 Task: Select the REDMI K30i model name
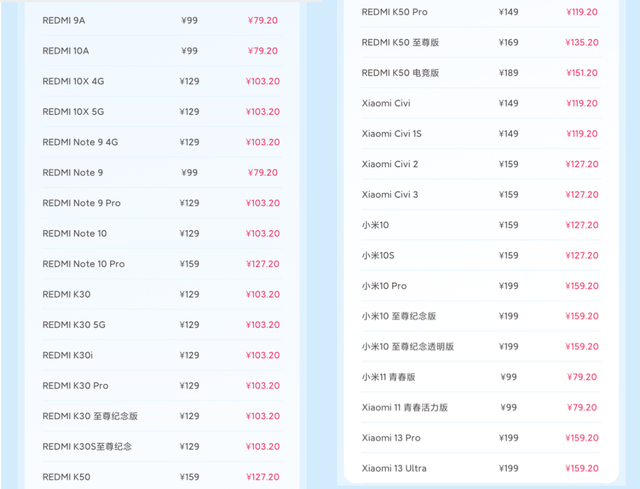[x=66, y=355]
